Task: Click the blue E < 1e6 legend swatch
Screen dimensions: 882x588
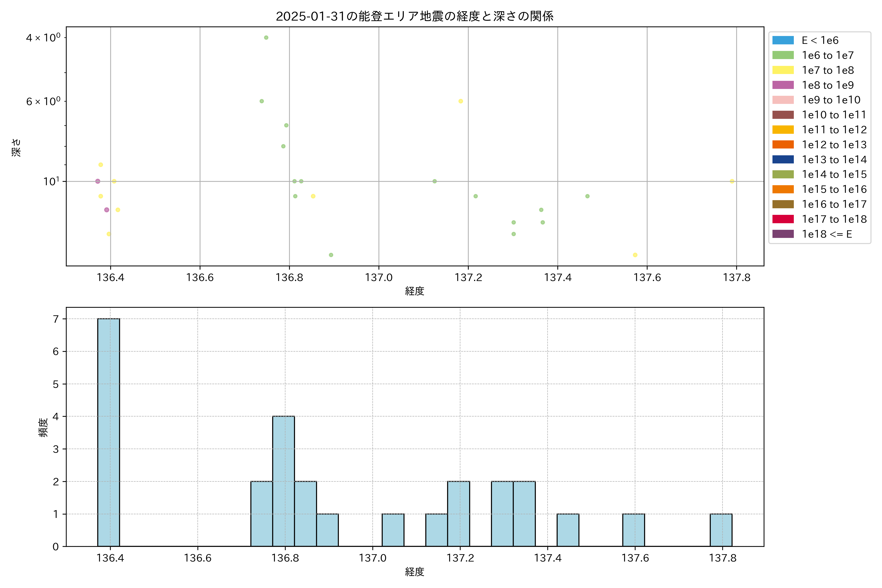Action: click(783, 40)
